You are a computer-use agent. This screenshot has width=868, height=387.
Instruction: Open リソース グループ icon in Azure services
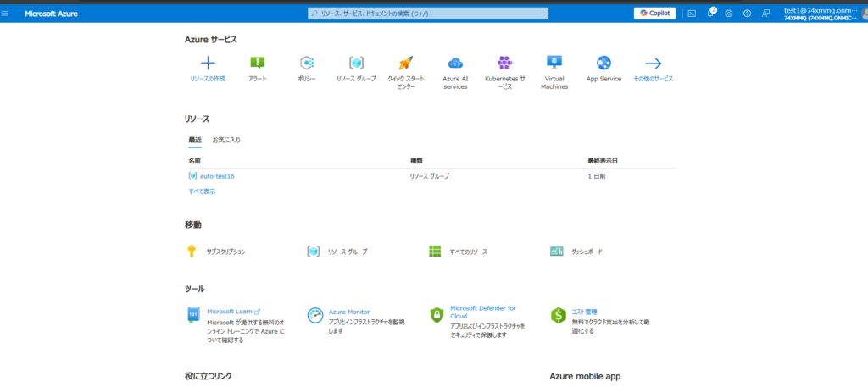(x=356, y=63)
